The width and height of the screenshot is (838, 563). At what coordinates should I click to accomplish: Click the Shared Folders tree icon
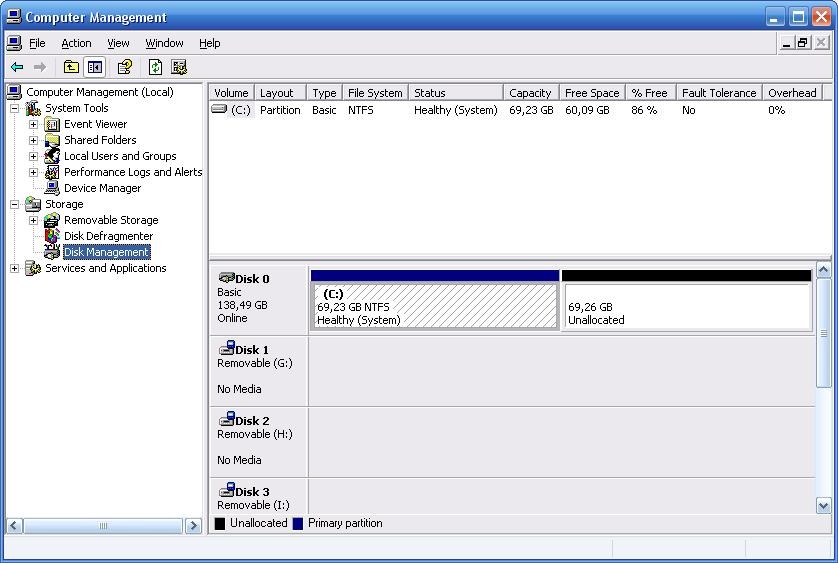52,141
